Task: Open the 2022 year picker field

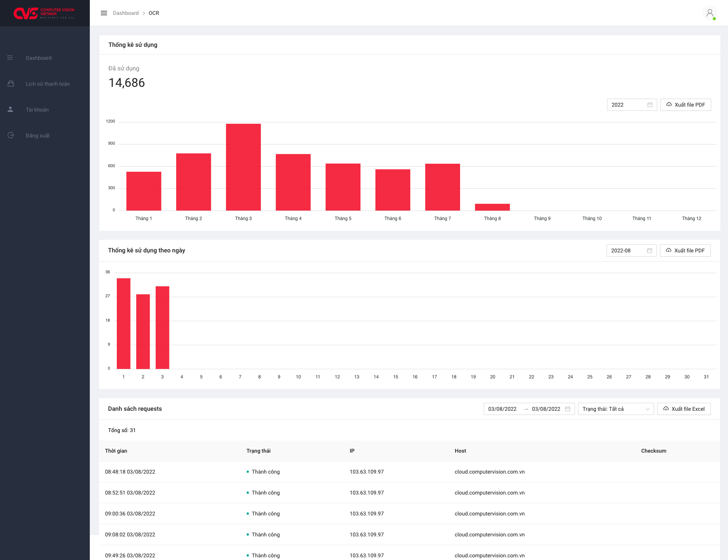Action: coord(632,105)
